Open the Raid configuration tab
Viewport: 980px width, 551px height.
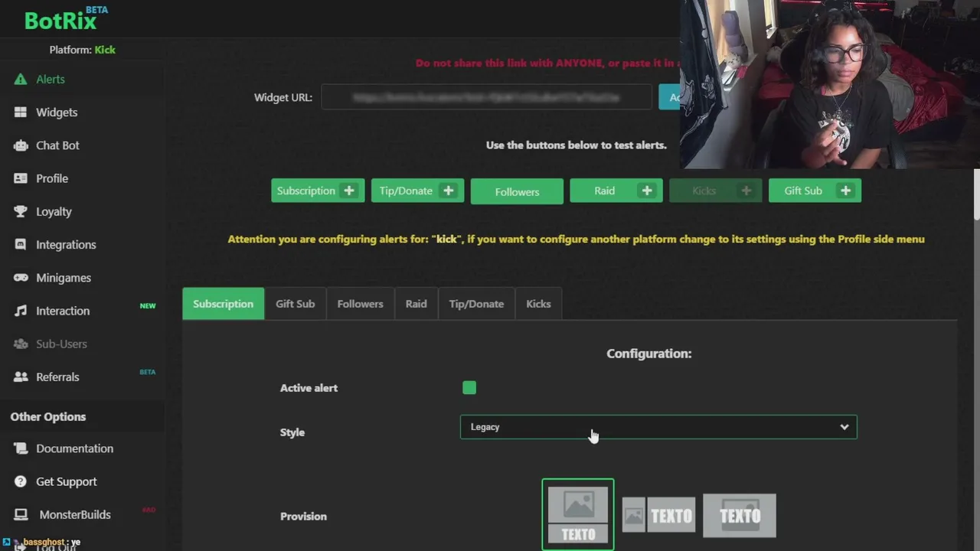416,304
